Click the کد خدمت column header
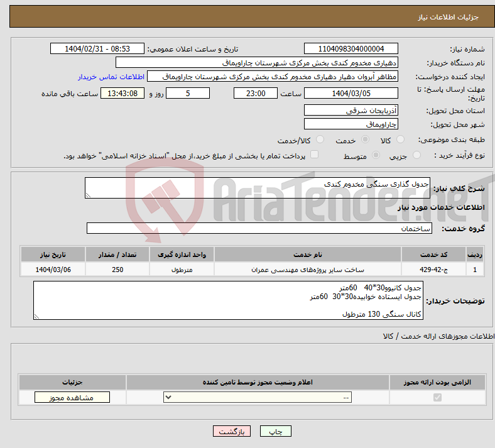This screenshot has width=495, height=448. (x=433, y=254)
